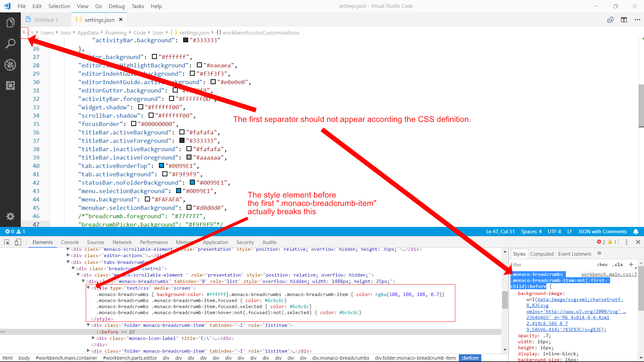Open the Explorer view in the activity bar

[10, 22]
